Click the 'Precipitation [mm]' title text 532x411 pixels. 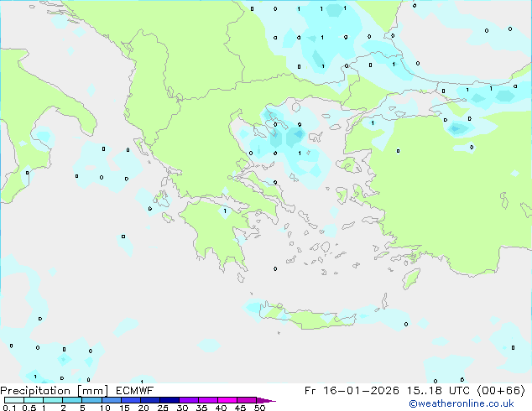pyautogui.click(x=54, y=391)
